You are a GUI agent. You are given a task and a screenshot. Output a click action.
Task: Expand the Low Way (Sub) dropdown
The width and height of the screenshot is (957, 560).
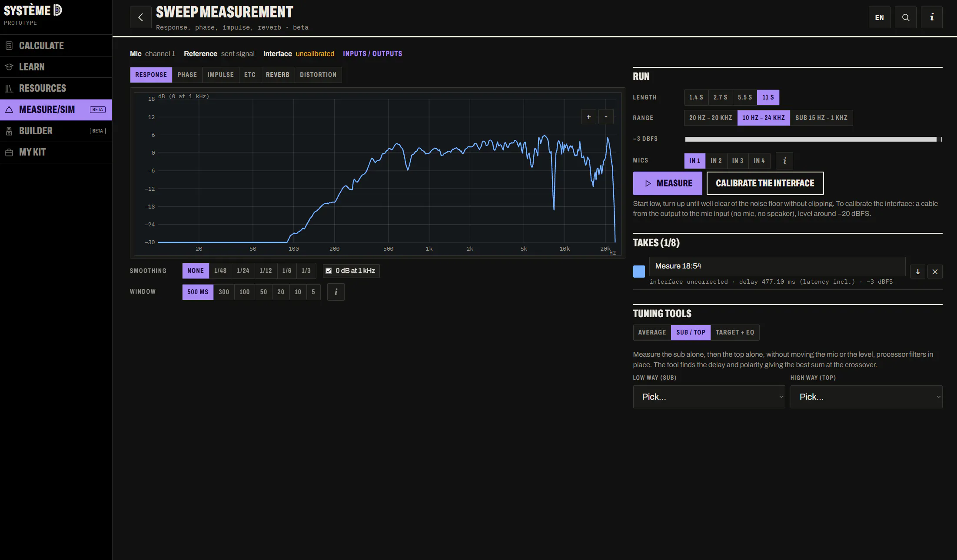709,397
